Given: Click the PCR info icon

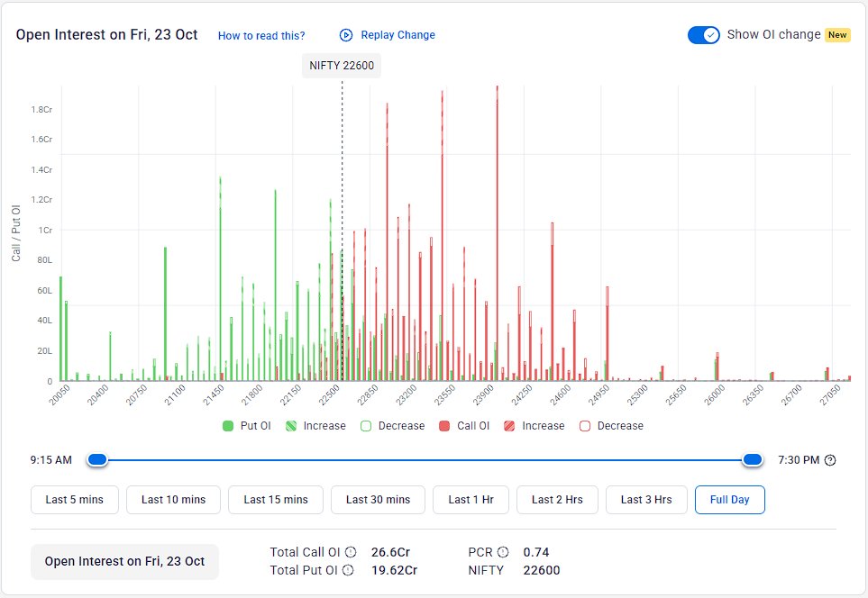Looking at the screenshot, I should coord(503,552).
